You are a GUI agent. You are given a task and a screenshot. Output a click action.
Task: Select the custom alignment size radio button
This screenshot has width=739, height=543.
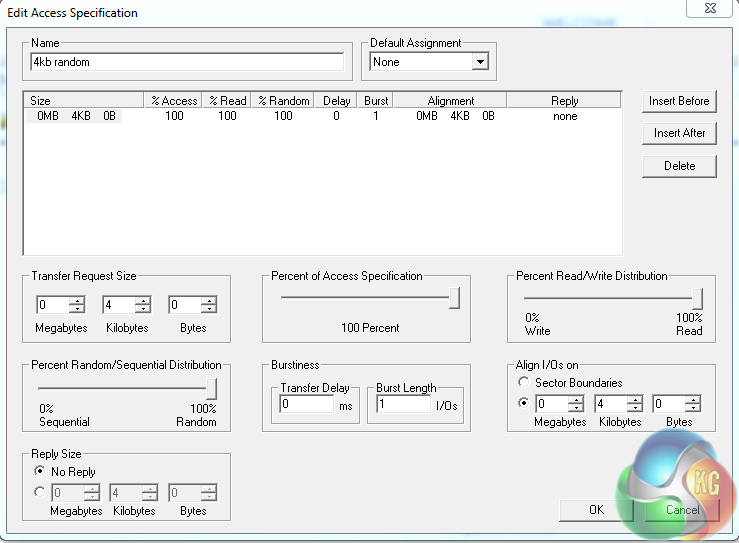(x=523, y=405)
